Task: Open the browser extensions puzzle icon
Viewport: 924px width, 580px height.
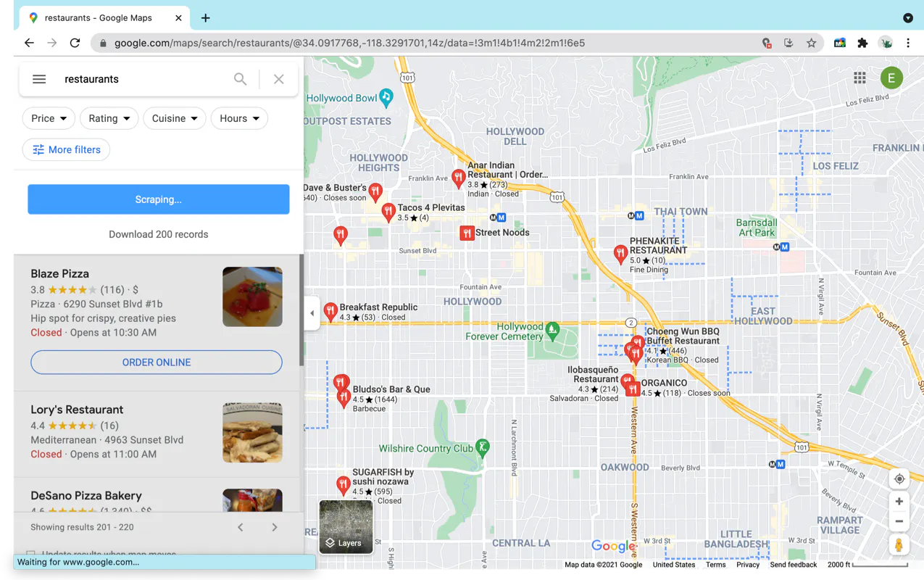Action: [x=862, y=43]
